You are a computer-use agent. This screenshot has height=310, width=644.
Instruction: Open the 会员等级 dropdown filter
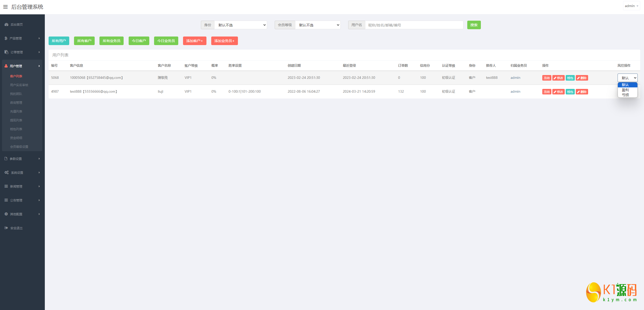click(x=318, y=25)
